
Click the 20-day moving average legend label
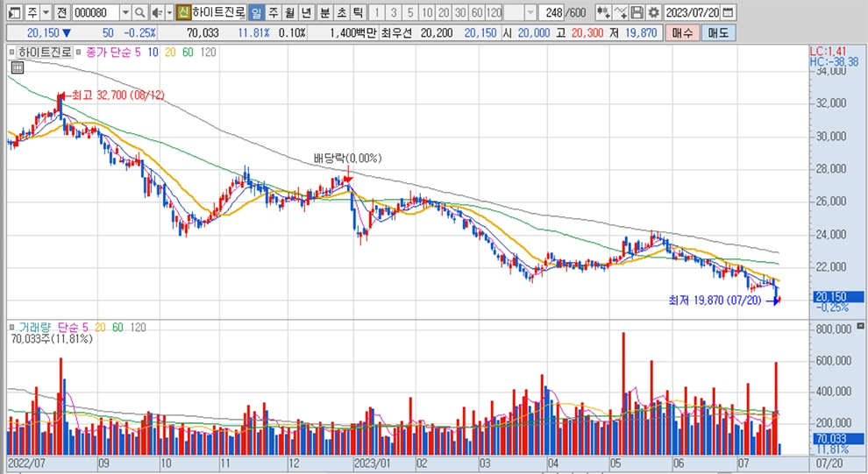(x=170, y=53)
